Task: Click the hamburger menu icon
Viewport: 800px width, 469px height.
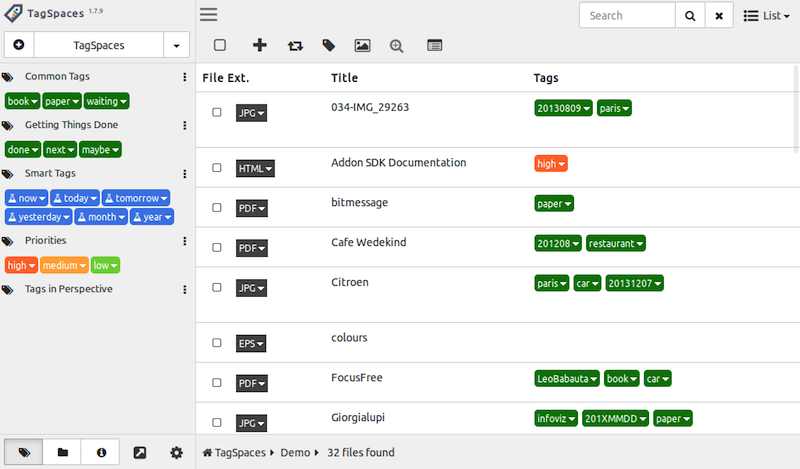Action: point(208,15)
